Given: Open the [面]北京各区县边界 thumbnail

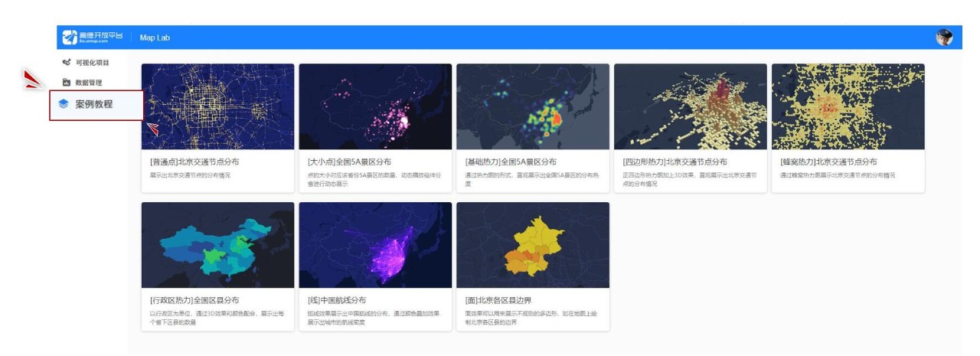Looking at the screenshot, I should [x=533, y=245].
